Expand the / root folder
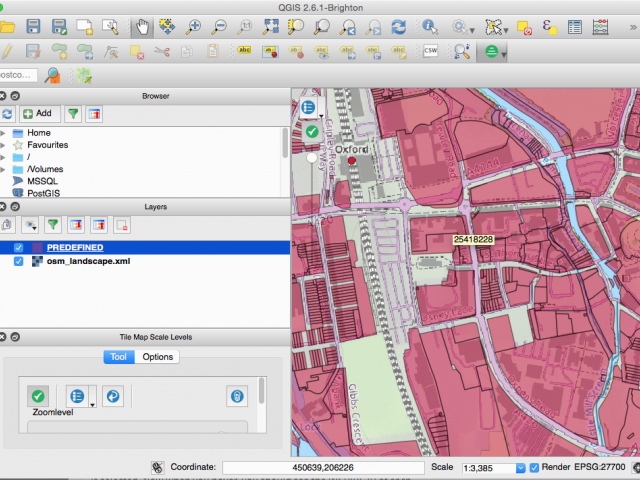Image resolution: width=640 pixels, height=480 pixels. coord(3,157)
